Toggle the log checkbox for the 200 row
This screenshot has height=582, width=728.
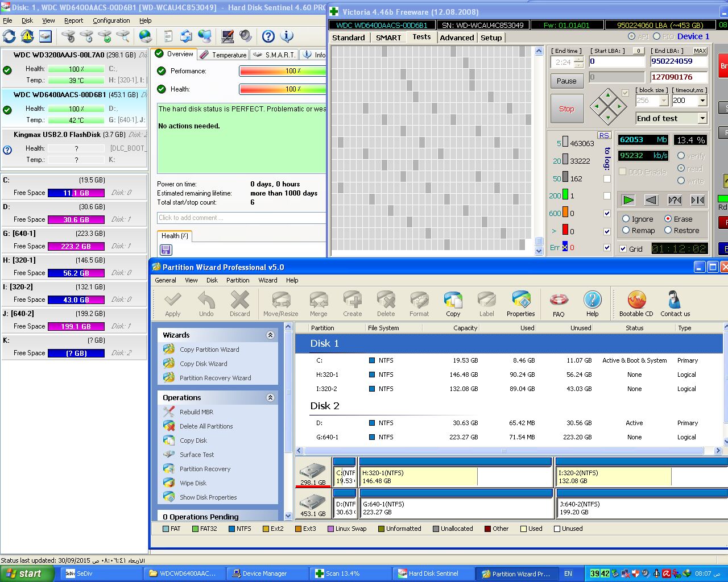[x=607, y=196]
